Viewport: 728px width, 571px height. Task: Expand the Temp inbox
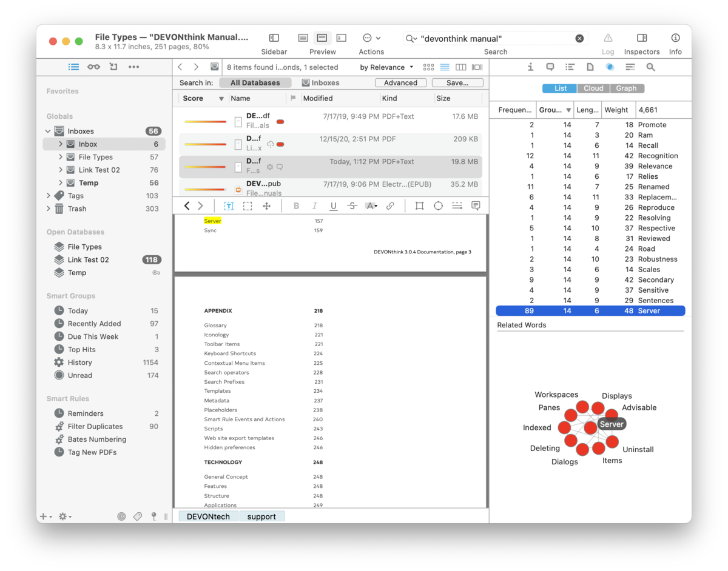click(x=61, y=182)
